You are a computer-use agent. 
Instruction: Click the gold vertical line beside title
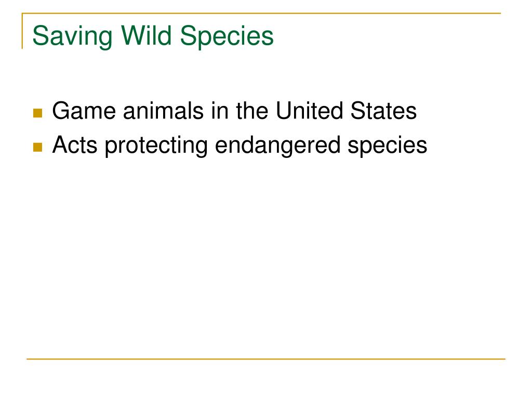[22, 31]
